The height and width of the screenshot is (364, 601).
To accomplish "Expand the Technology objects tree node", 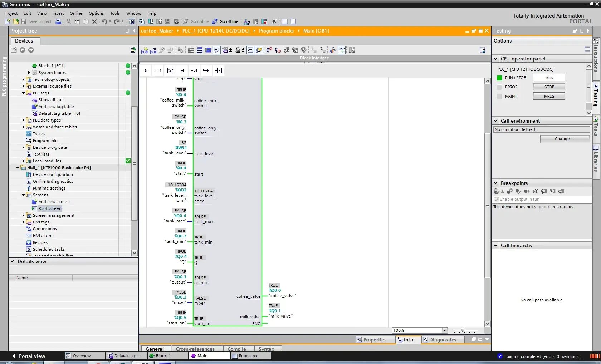I will point(23,79).
